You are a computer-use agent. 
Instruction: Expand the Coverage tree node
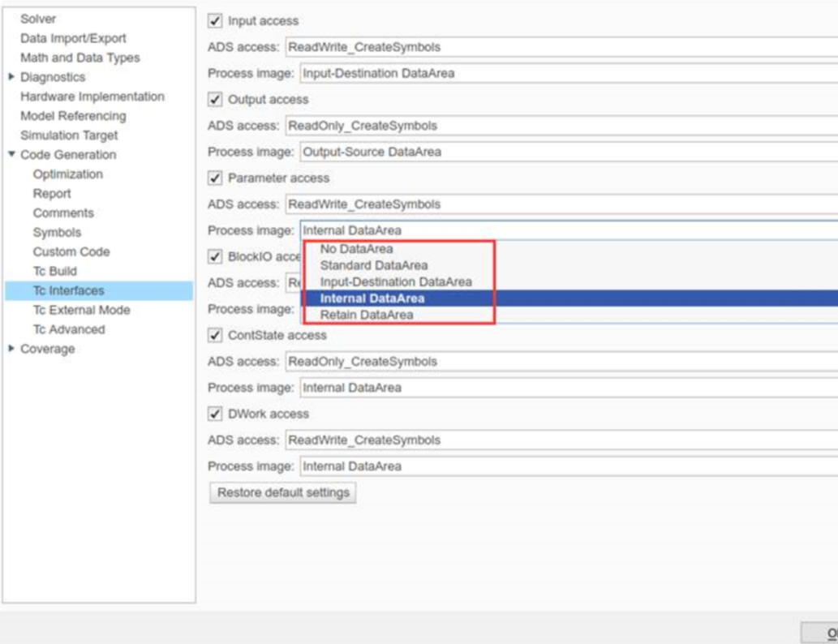pos(11,349)
